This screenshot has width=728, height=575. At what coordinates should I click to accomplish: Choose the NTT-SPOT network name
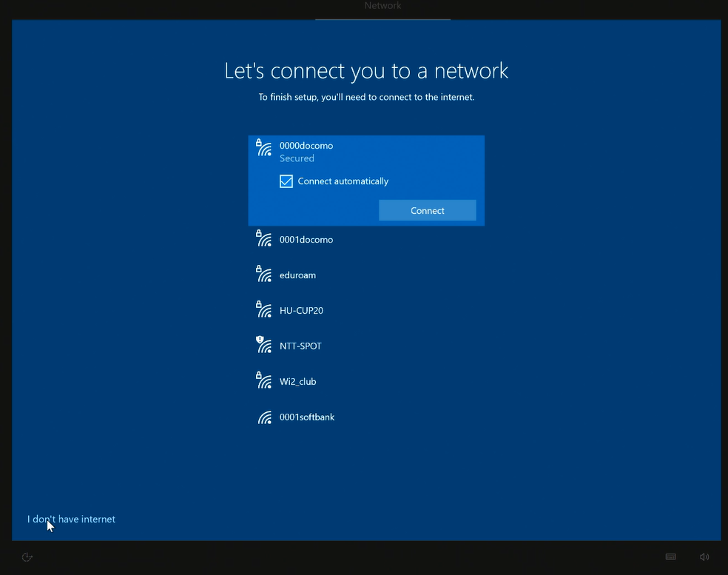coord(300,346)
